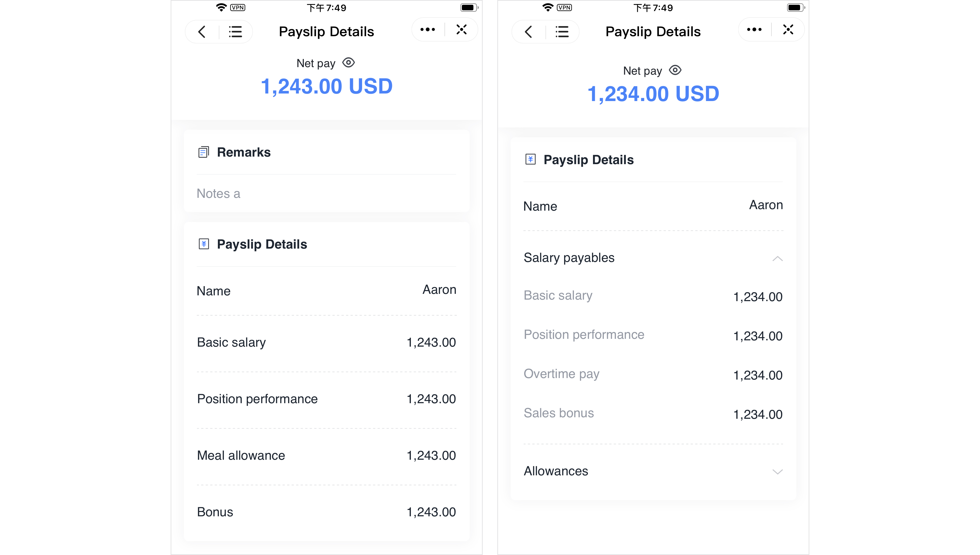The image size is (980, 555).
Task: Hide net pay 1,234.00 with eye icon
Action: pos(675,70)
